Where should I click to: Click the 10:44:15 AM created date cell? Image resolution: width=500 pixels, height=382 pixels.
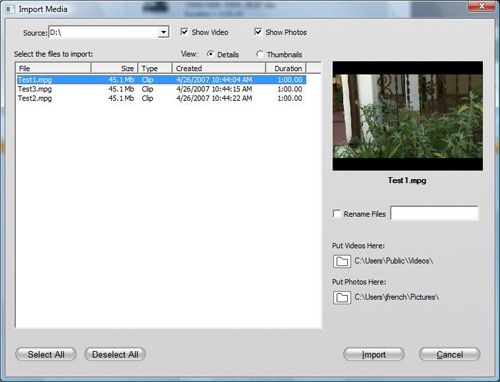point(214,89)
